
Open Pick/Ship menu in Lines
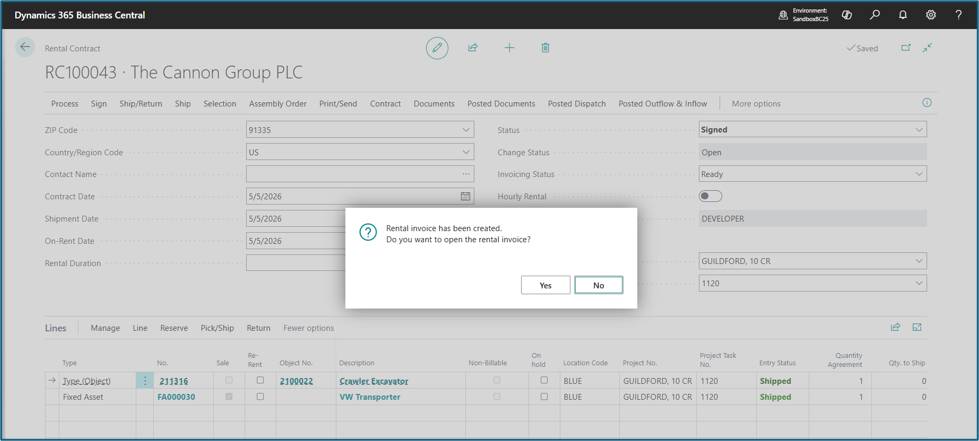217,328
